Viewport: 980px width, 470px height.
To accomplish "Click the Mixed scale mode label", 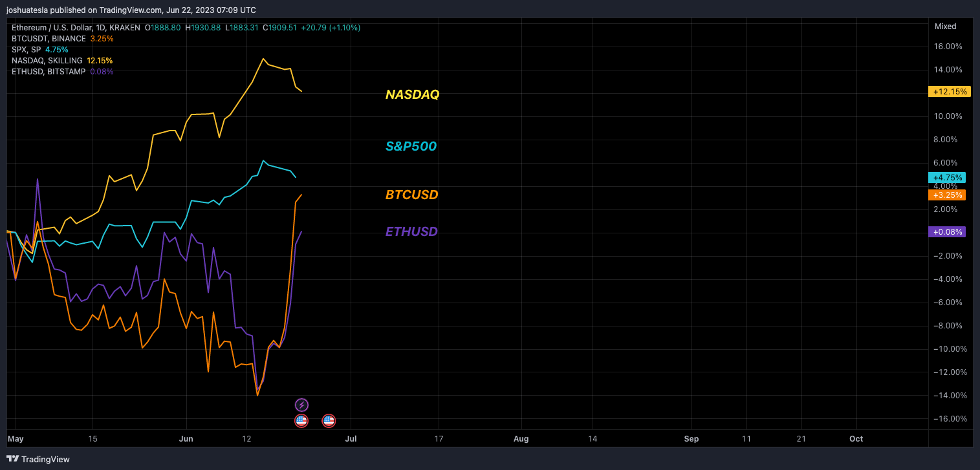I will tap(945, 27).
